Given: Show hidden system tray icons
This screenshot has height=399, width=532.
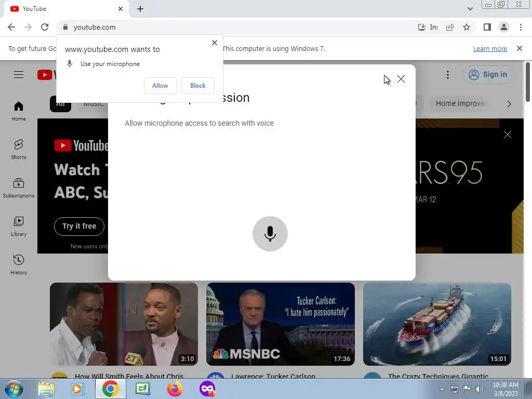Looking at the screenshot, I should [x=442, y=389].
